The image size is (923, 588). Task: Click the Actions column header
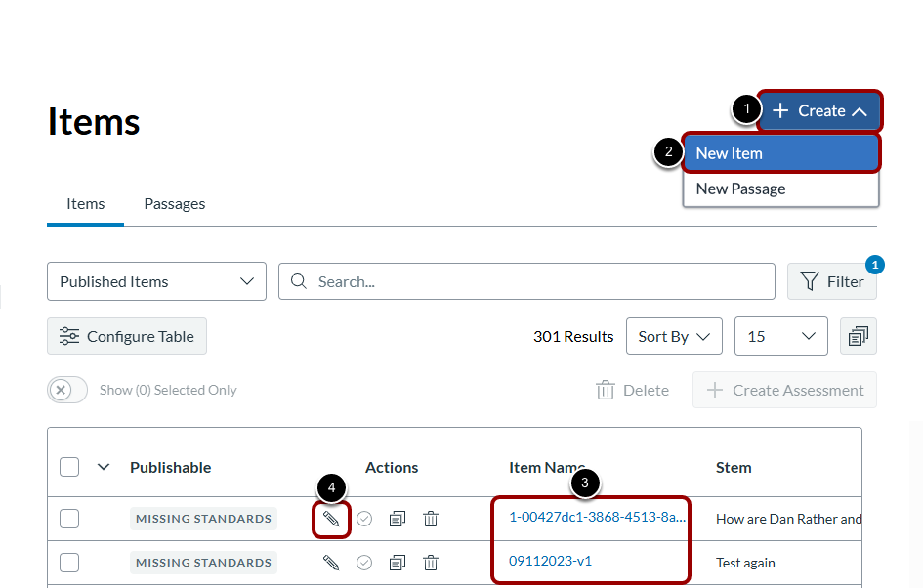point(392,467)
